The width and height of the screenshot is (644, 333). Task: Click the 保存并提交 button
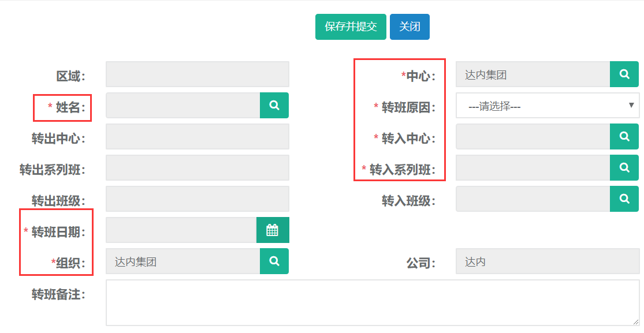point(351,27)
